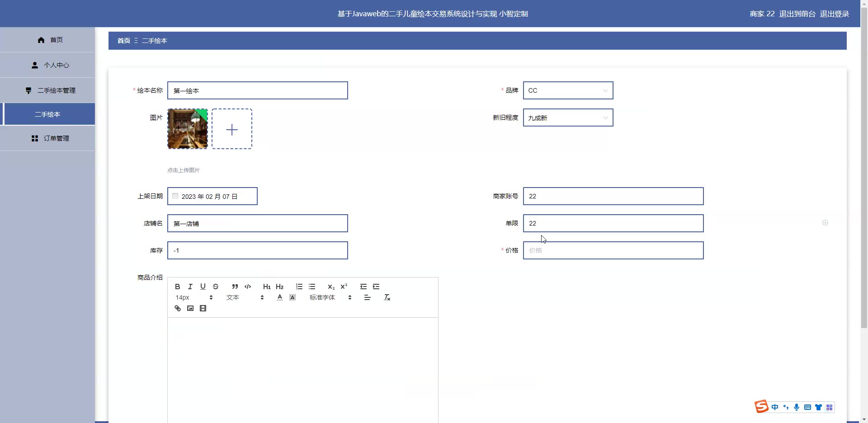The image size is (868, 423).
Task: Open the text color picker
Action: click(x=280, y=297)
